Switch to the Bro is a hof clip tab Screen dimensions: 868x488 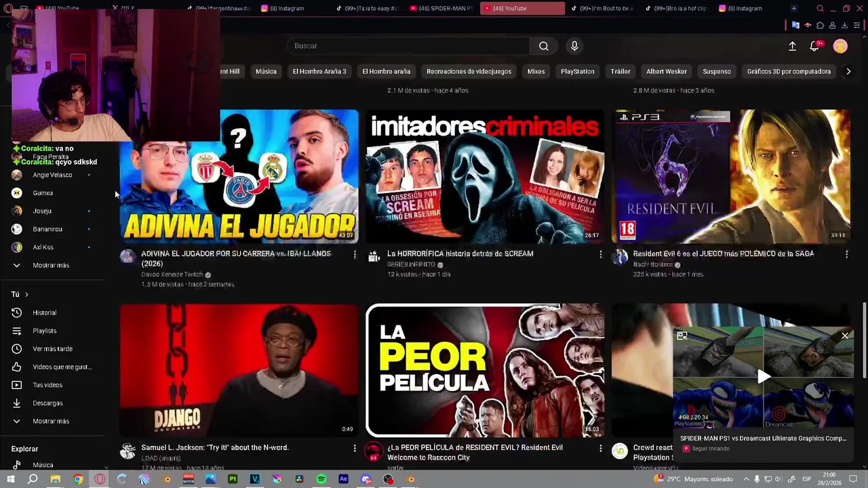pyautogui.click(x=678, y=8)
